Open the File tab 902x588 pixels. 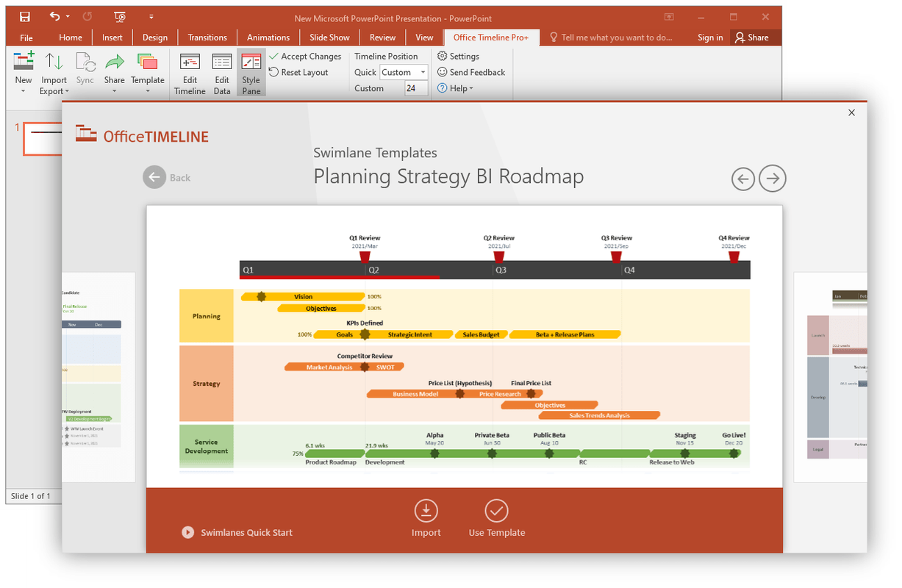pos(26,37)
